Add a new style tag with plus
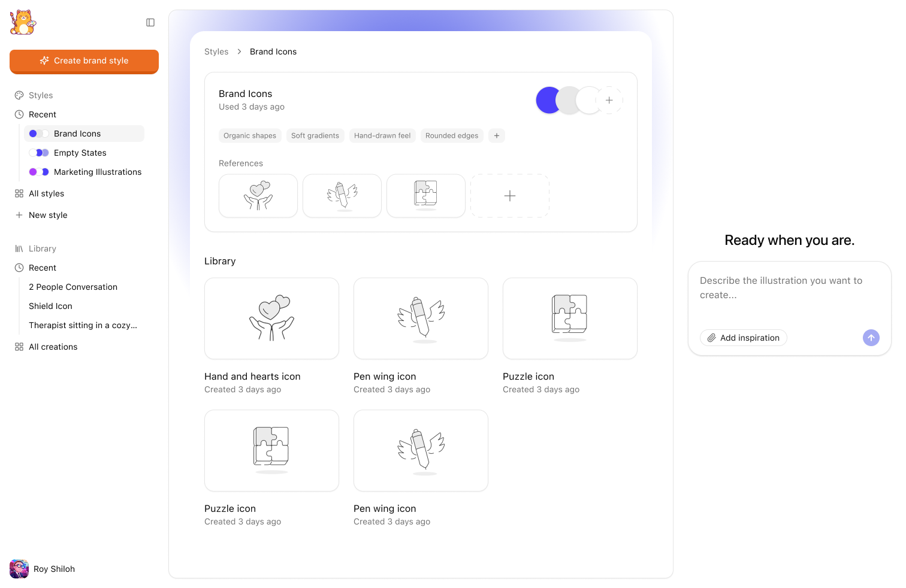This screenshot has width=906, height=588. coord(496,136)
